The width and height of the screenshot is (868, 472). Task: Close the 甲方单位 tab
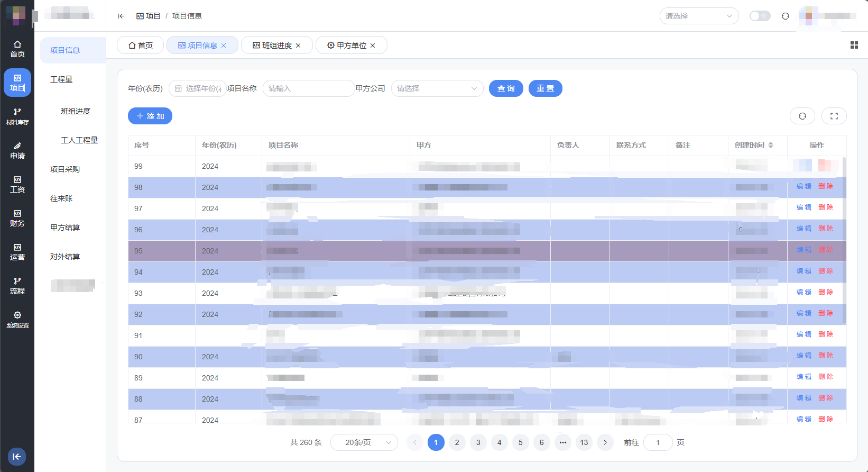click(x=373, y=46)
